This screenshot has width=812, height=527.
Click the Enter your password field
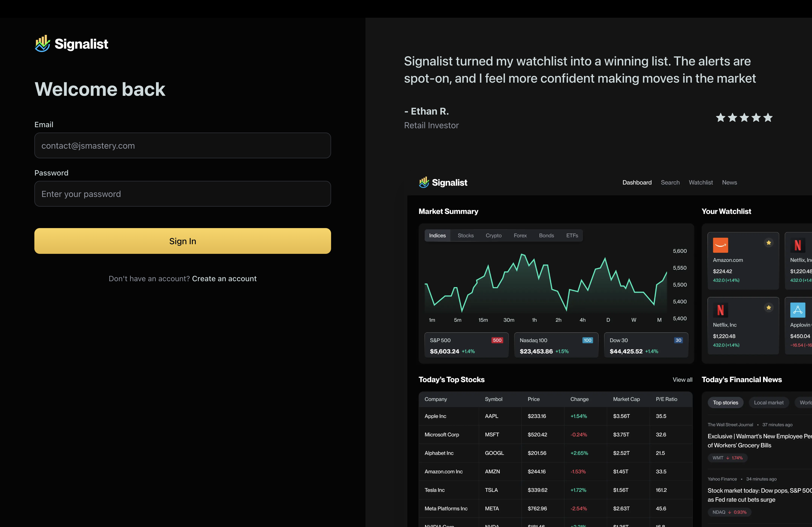[x=183, y=194]
